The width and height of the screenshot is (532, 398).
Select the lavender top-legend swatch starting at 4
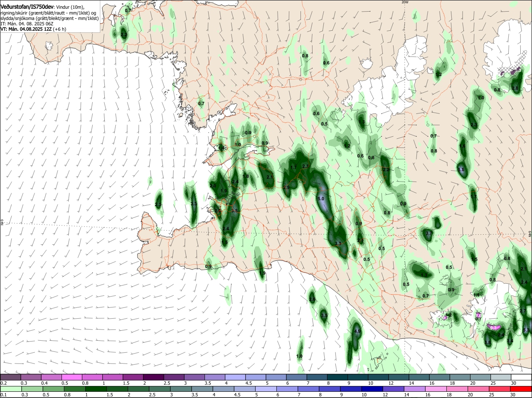[236, 377]
